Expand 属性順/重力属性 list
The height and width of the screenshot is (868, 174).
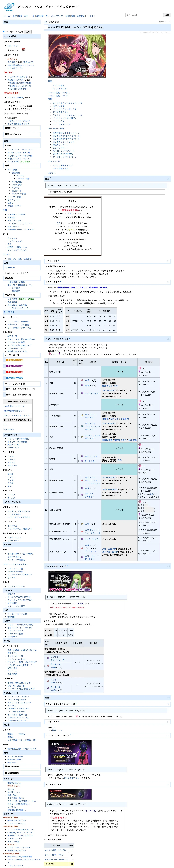click(x=7, y=366)
